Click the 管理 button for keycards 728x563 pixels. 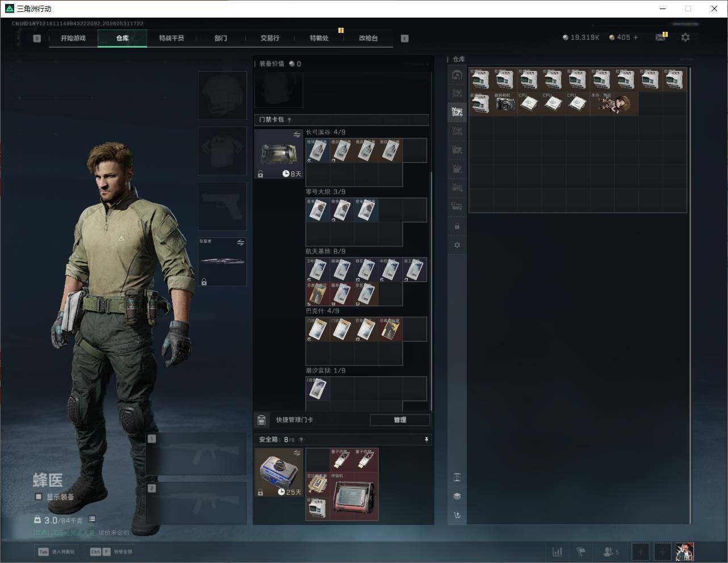400,420
